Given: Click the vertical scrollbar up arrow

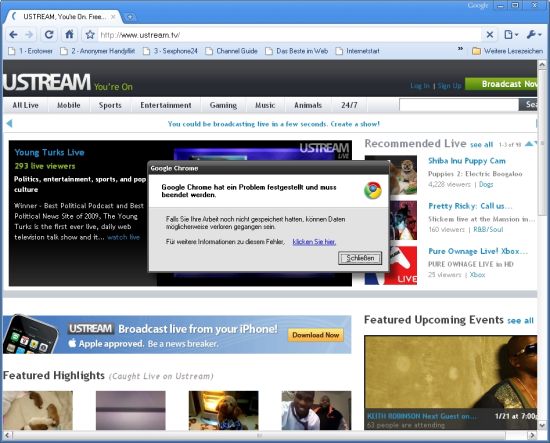Looking at the screenshot, I should tap(542, 64).
